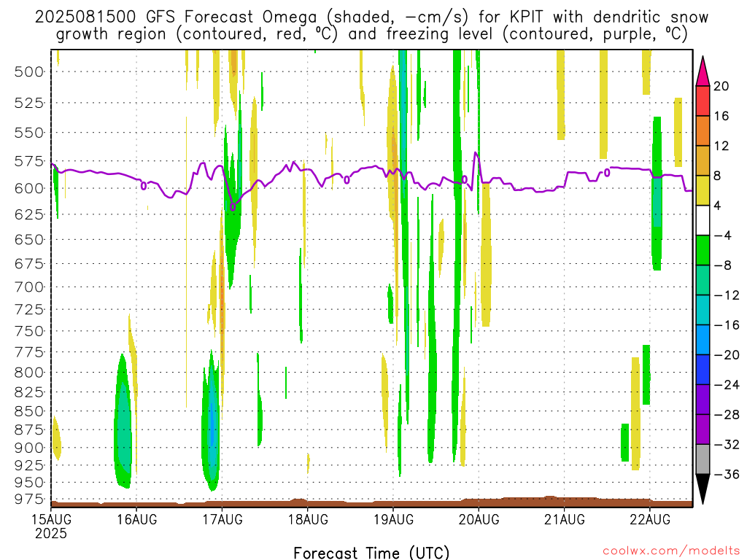Select the light blue -16 to -20 colorbar segment

point(703,340)
